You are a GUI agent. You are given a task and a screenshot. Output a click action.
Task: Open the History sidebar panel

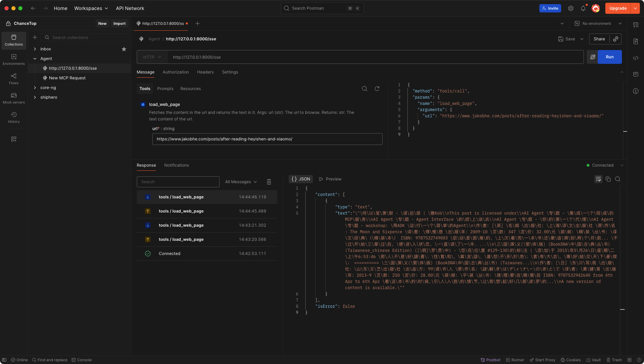pyautogui.click(x=14, y=117)
